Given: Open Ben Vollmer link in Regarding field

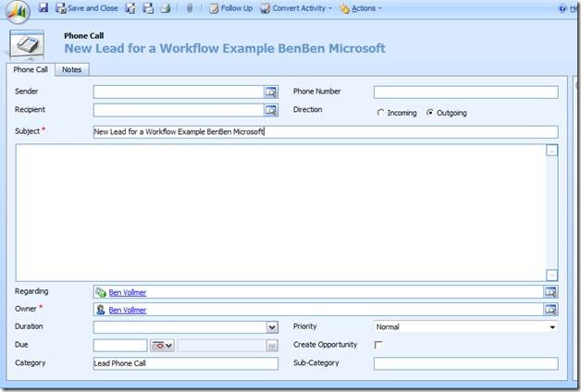Looking at the screenshot, I should [x=128, y=292].
